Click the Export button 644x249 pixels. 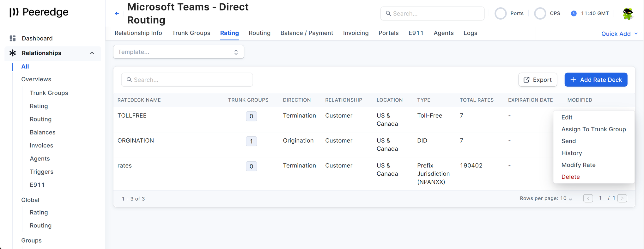(x=538, y=80)
